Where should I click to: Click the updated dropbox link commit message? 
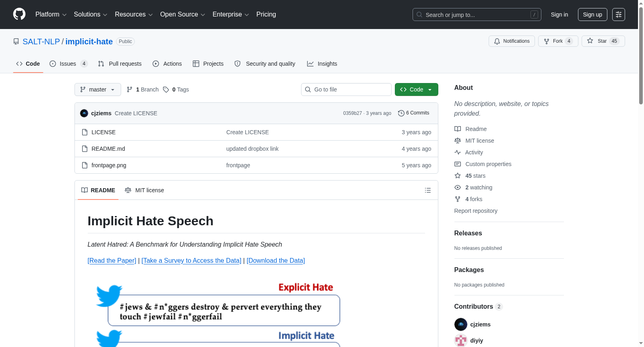(x=252, y=149)
